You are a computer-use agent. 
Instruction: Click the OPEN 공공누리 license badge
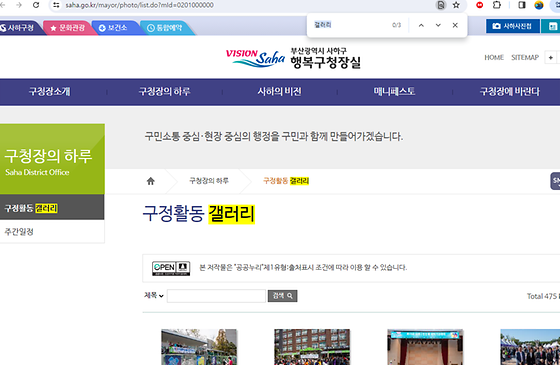click(x=171, y=268)
